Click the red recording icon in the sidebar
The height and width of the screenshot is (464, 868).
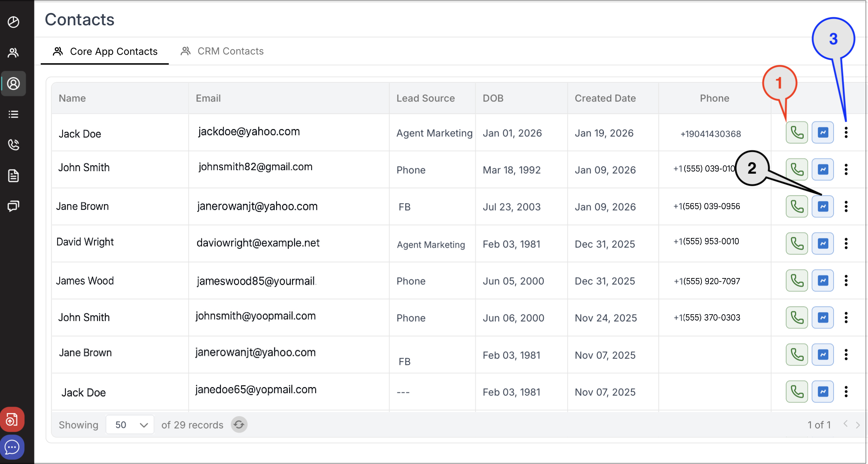tap(12, 419)
